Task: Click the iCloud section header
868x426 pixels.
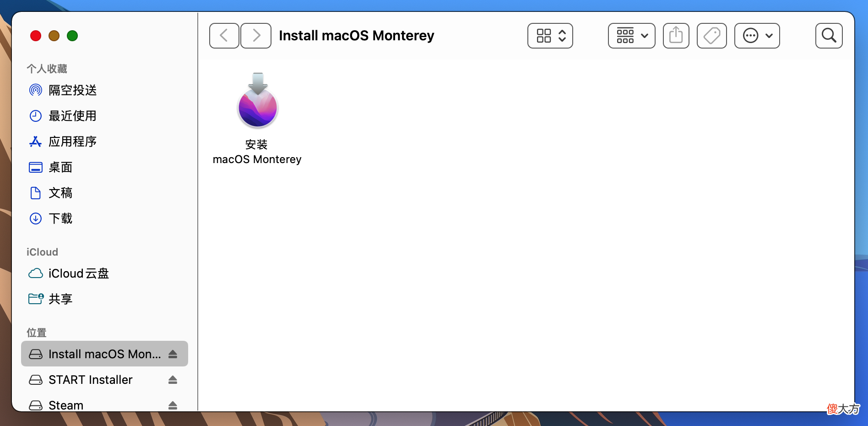Action: (42, 252)
